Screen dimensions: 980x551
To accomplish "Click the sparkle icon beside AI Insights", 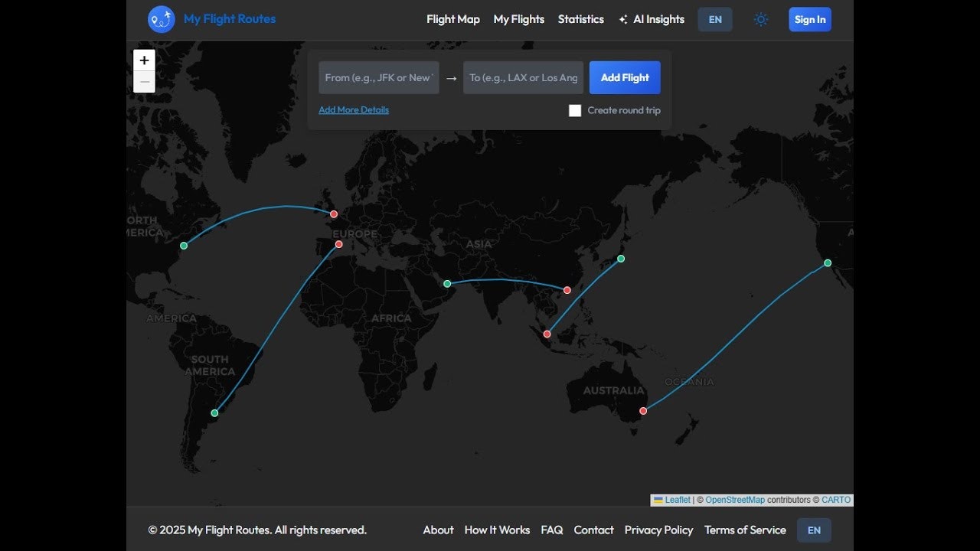I will (x=622, y=19).
